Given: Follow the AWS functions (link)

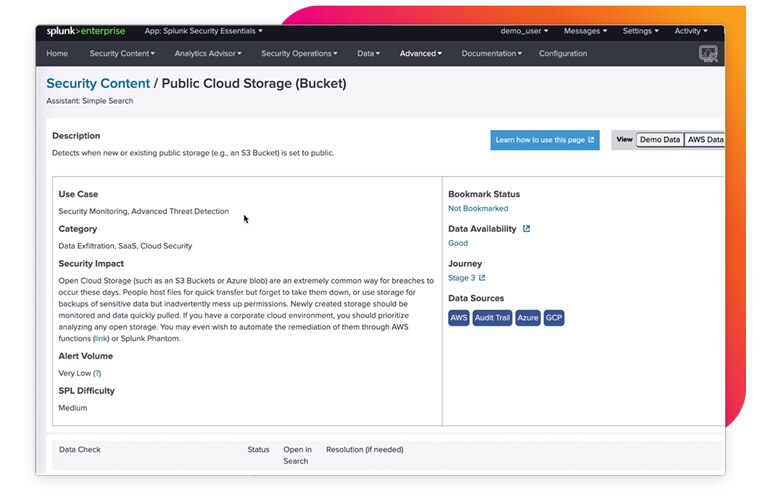Looking at the screenshot, I should click(x=101, y=339).
